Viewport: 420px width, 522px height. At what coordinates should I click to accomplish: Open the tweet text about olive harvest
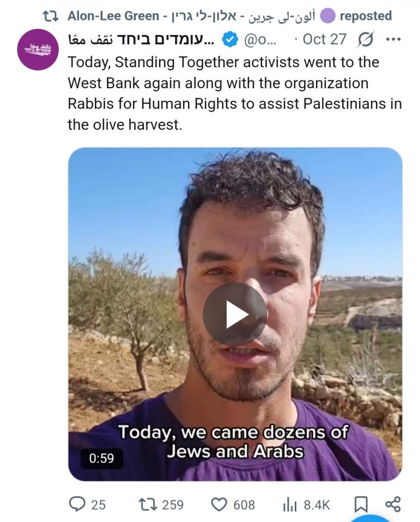(x=235, y=93)
